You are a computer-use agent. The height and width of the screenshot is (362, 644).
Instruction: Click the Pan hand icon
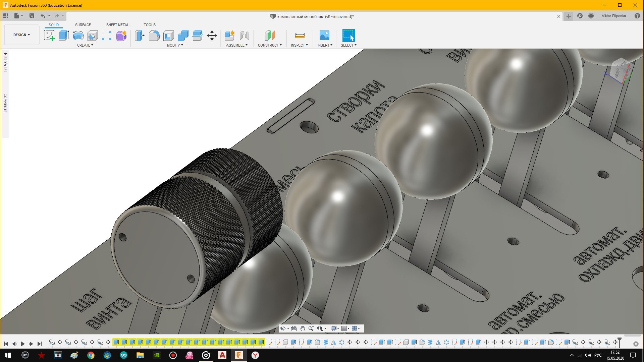tap(303, 328)
